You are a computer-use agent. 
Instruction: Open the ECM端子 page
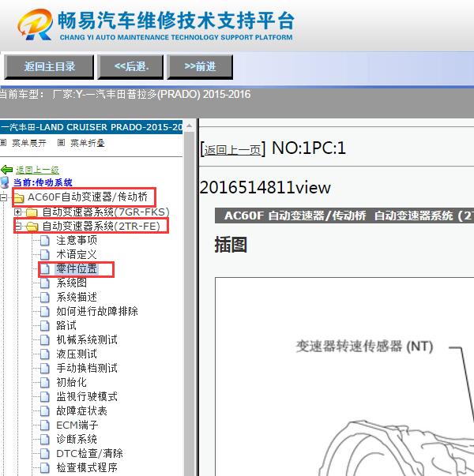77,425
